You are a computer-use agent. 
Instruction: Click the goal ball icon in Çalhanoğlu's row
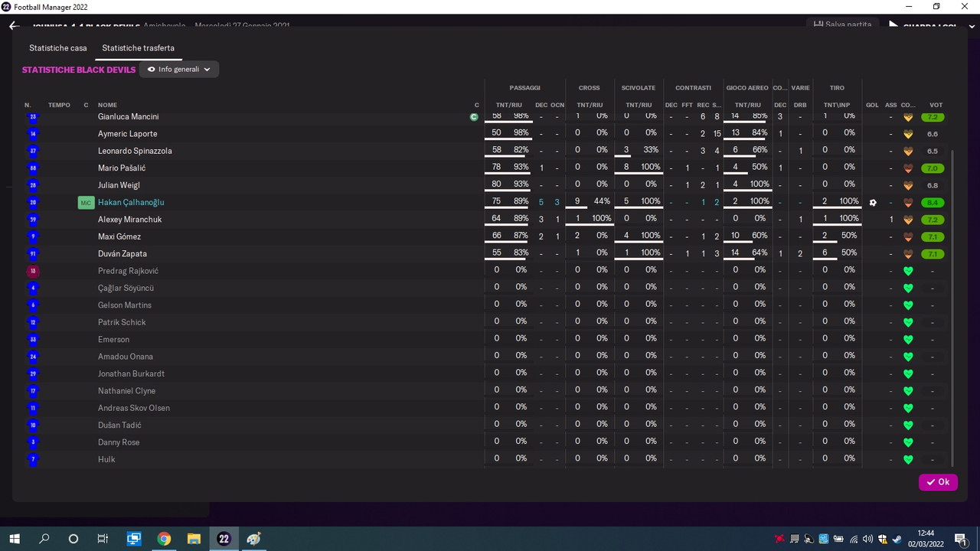click(873, 203)
